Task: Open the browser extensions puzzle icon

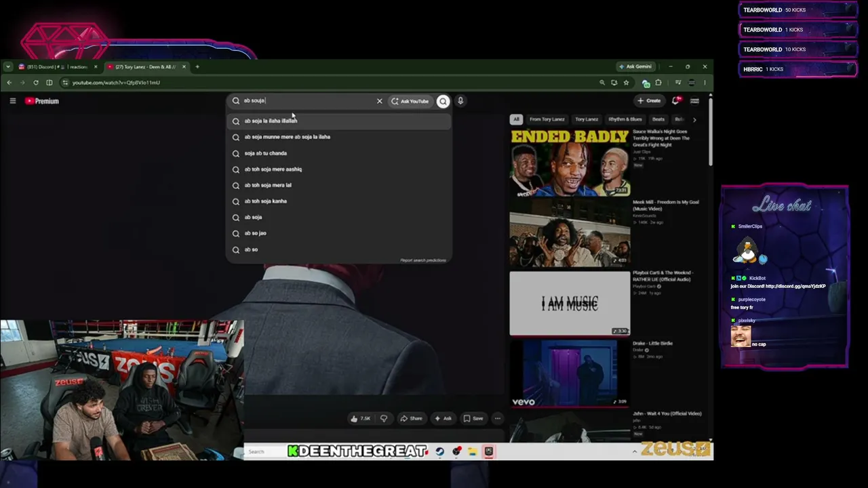Action: tap(658, 83)
